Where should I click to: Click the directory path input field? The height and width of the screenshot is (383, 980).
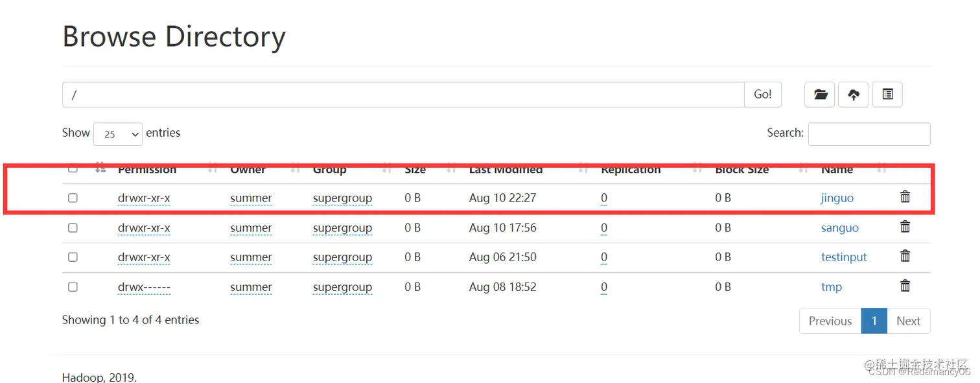click(x=403, y=95)
